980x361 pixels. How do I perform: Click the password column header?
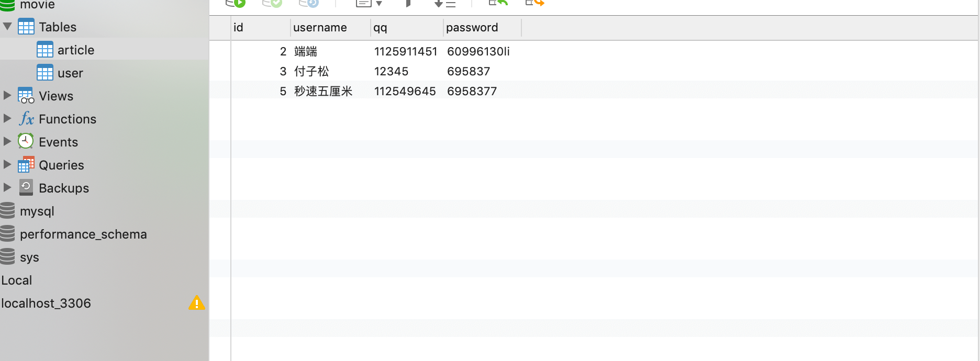pos(472,28)
